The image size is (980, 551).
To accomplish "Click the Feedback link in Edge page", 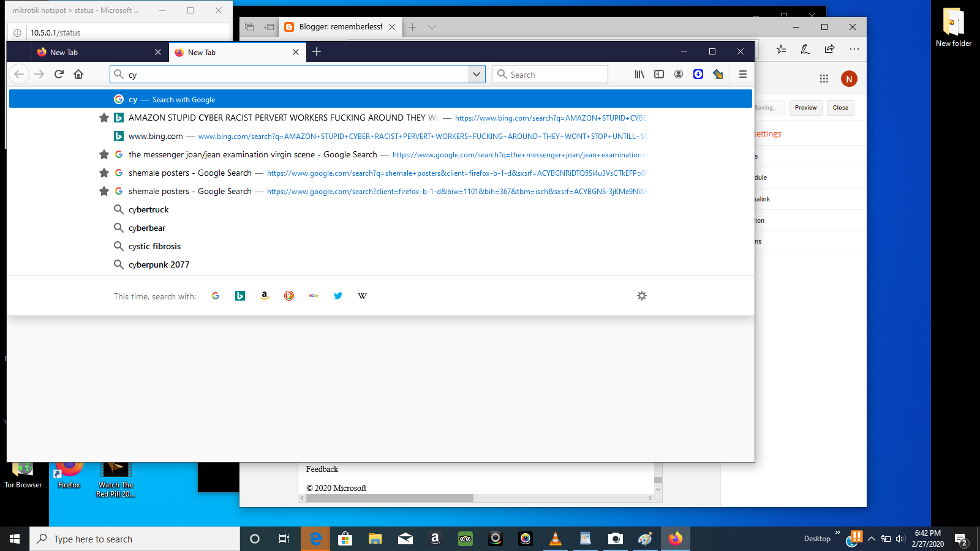I will (322, 470).
